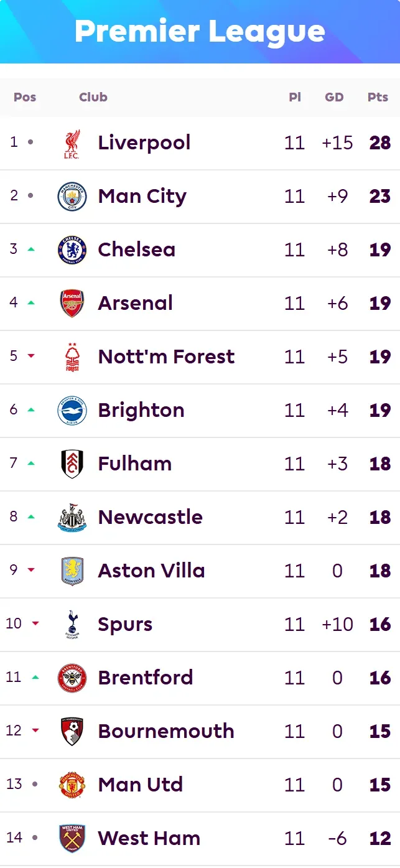Click the Brentford bee badge
This screenshot has height=868, width=400.
(x=72, y=678)
